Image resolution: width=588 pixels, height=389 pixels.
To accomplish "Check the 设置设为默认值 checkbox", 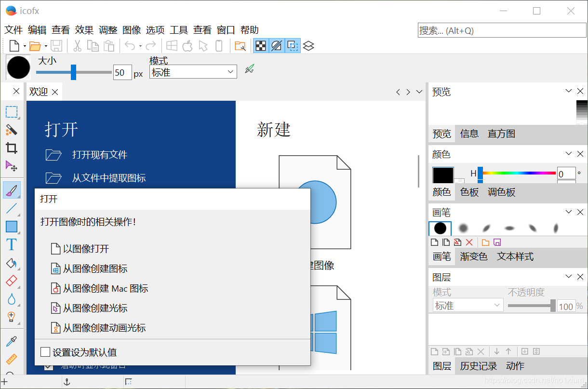I will click(45, 352).
